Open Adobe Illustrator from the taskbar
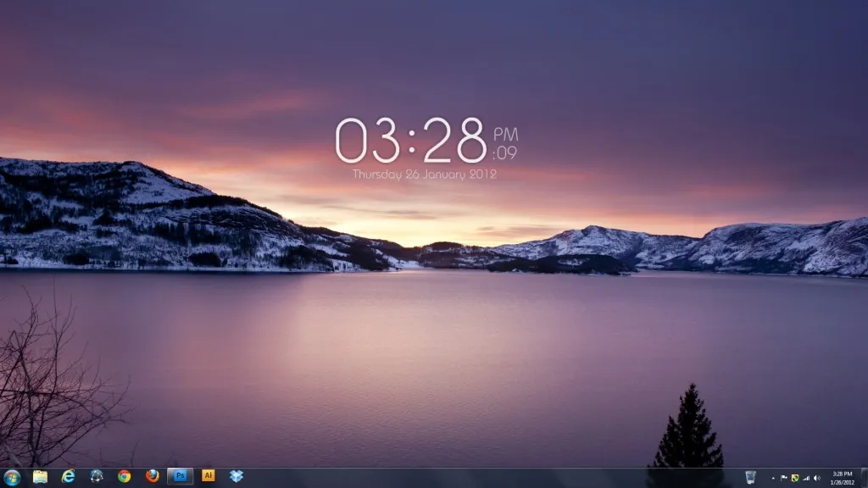The height and width of the screenshot is (488, 868). tap(209, 476)
